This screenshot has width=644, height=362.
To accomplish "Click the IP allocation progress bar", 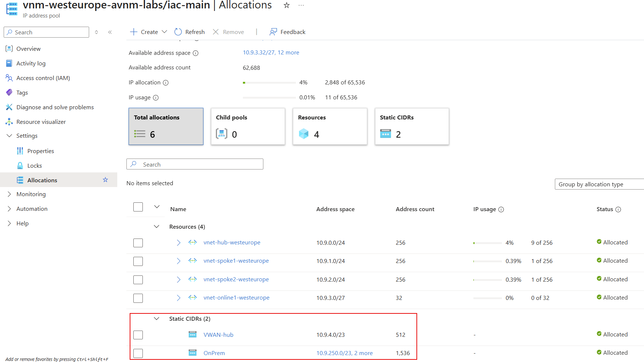I will pos(269,83).
